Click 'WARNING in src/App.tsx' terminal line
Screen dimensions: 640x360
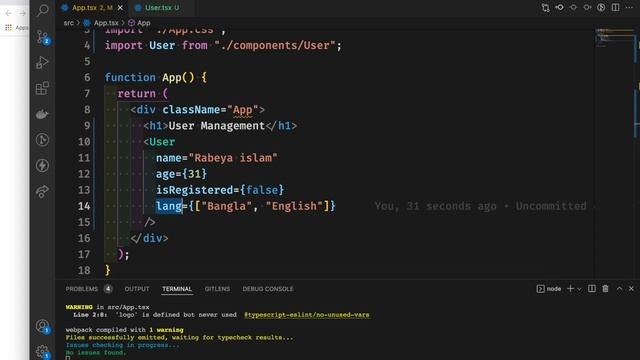107,307
